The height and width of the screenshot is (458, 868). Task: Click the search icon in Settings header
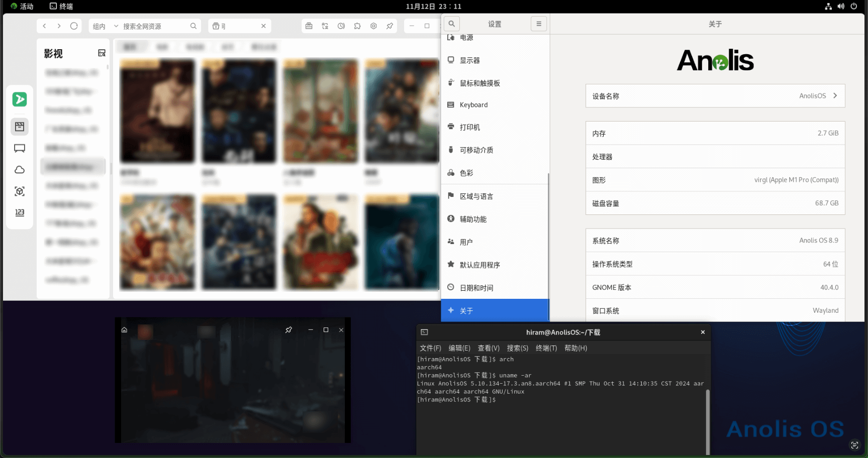click(451, 24)
